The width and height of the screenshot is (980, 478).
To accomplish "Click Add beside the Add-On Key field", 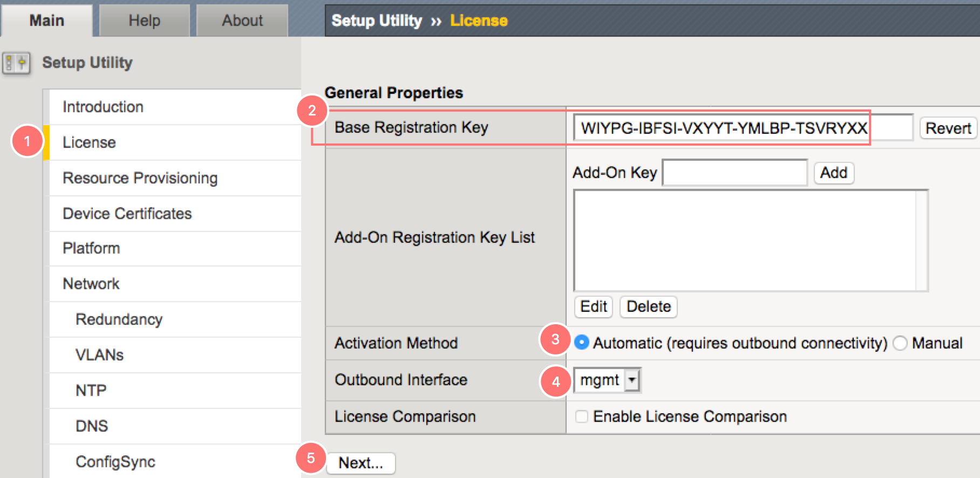I will 834,173.
